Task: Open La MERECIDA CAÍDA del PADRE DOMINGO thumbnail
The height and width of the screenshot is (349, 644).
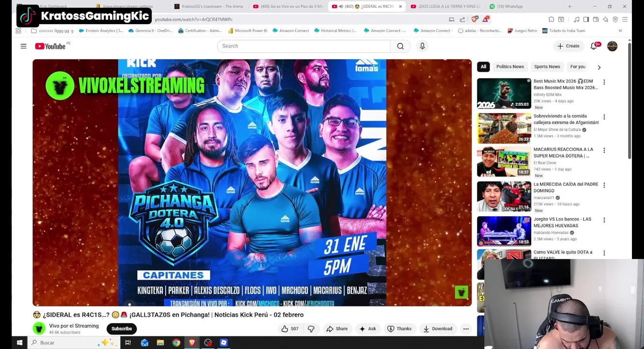Action: coord(504,196)
